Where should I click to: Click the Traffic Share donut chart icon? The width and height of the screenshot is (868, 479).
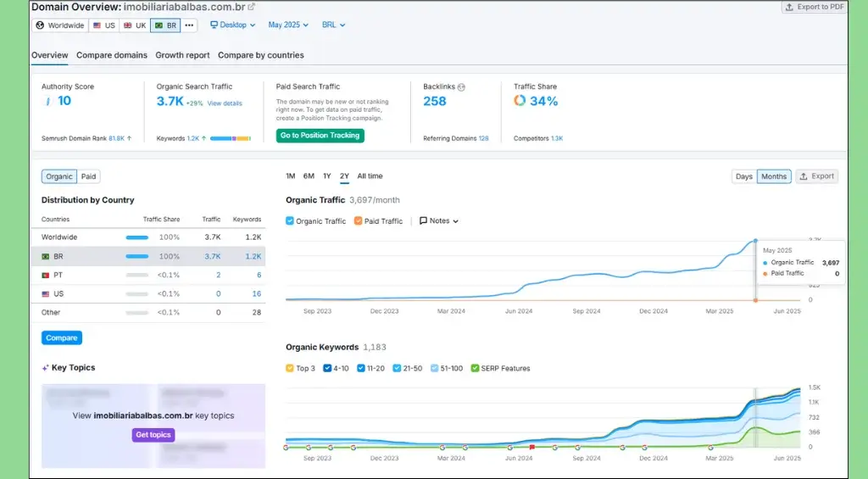click(x=520, y=100)
